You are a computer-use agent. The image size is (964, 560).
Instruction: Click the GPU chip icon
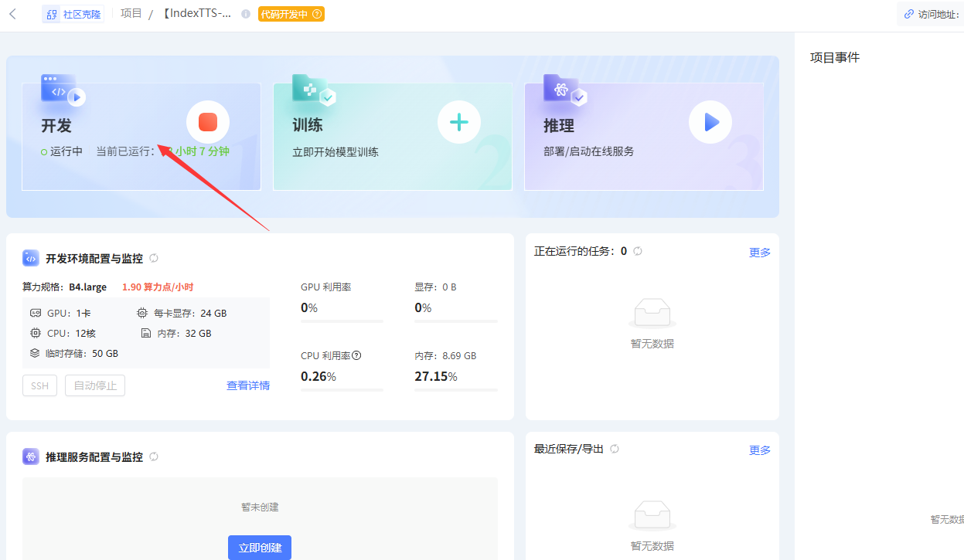tap(36, 314)
